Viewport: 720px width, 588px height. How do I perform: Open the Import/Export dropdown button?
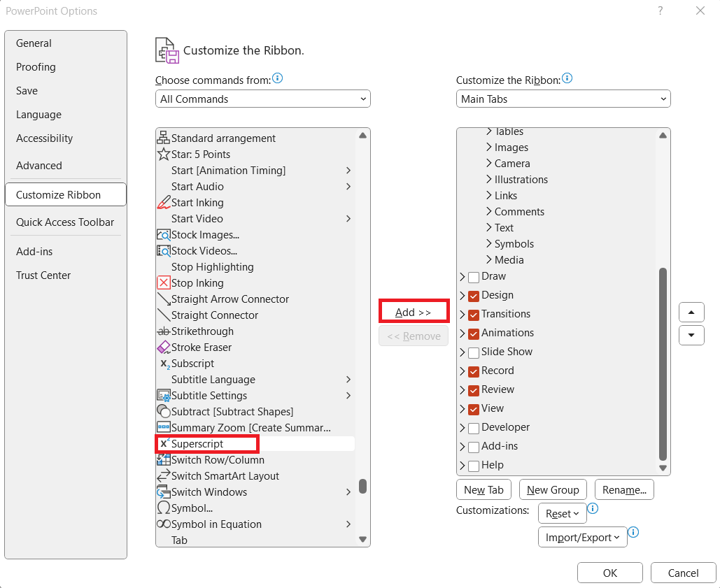pos(582,537)
